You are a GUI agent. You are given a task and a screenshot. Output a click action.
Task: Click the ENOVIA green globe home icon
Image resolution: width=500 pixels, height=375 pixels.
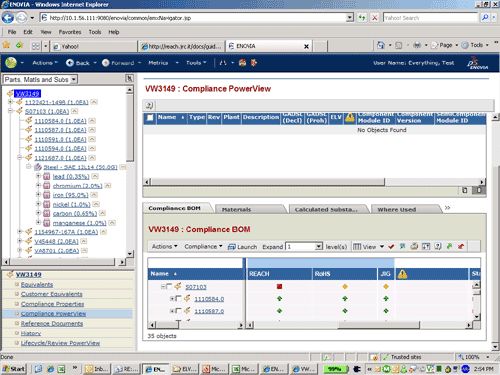pyautogui.click(x=11, y=63)
